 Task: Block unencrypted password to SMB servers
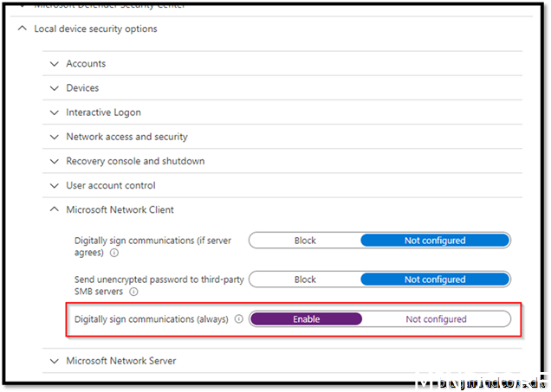[305, 280]
